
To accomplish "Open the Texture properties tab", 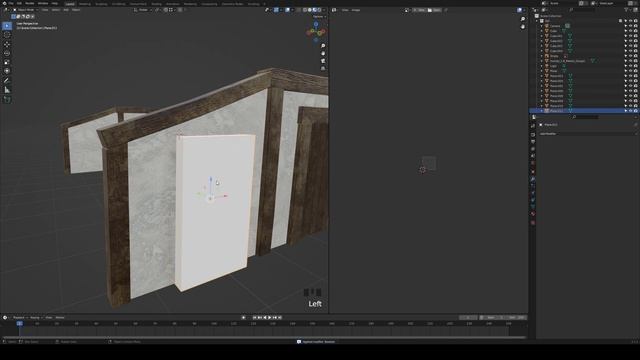I will pos(533,223).
